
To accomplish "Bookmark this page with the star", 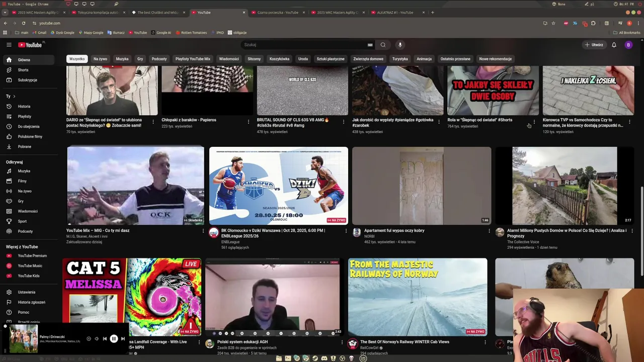I will coord(553,23).
